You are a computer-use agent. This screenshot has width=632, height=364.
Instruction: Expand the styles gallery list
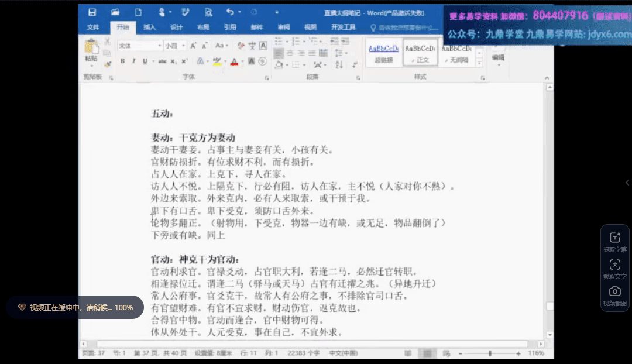click(x=479, y=63)
